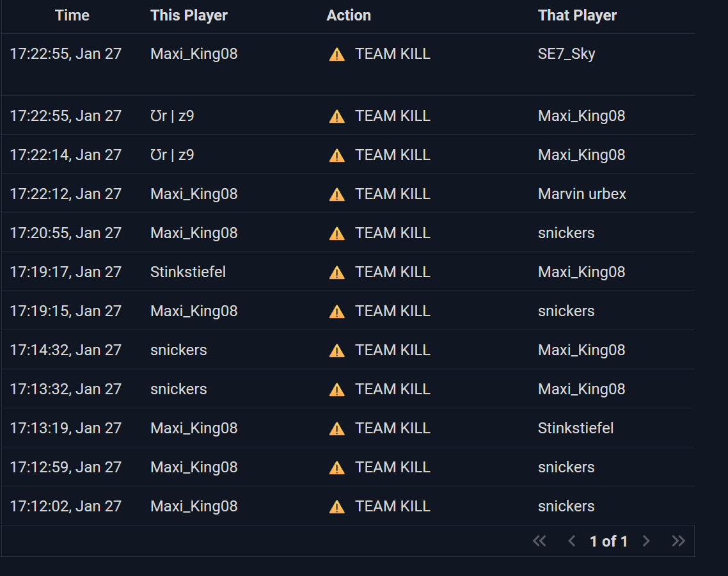Screen dimensions: 728x576
Task: Click warning icon in 17:22:55 SE7_Sky row
Action: pos(336,54)
